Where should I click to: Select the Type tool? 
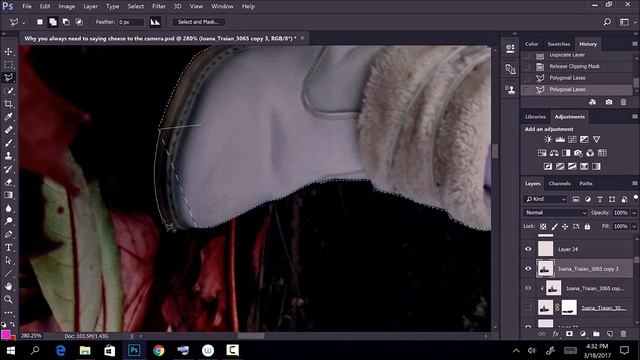pos(8,247)
